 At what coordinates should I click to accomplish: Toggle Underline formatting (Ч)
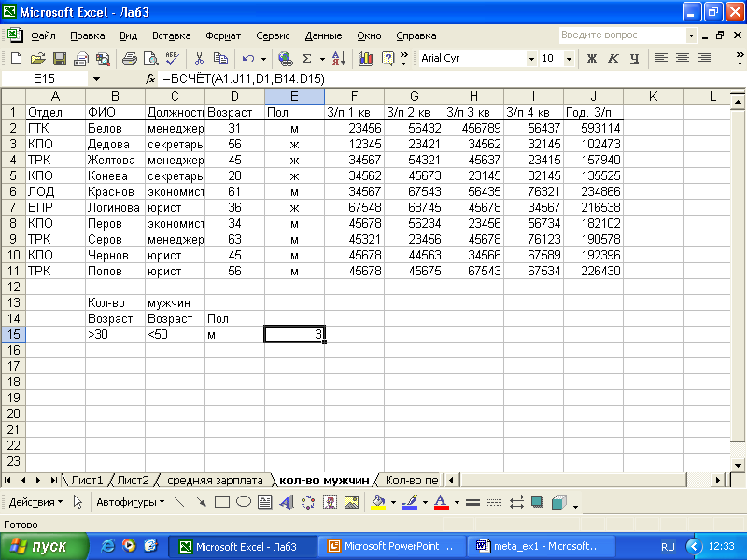point(634,59)
